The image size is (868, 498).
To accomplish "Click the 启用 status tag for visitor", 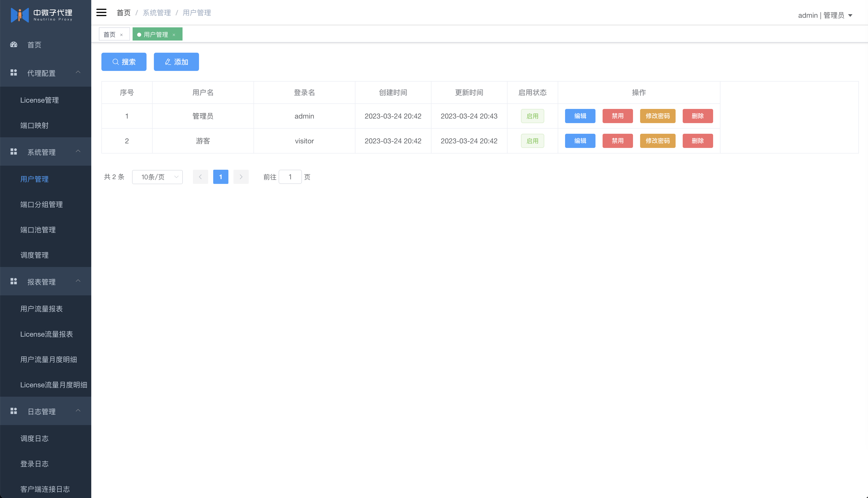I will point(532,141).
